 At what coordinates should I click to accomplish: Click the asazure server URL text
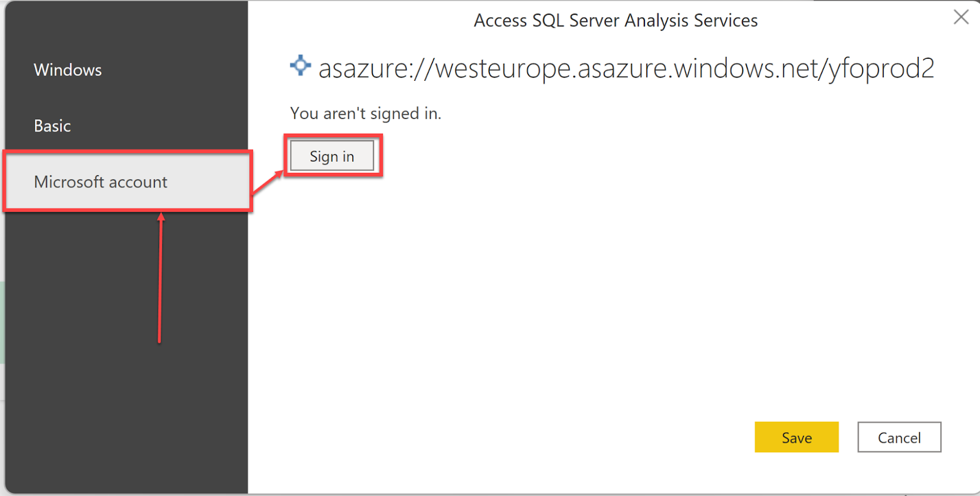click(626, 68)
